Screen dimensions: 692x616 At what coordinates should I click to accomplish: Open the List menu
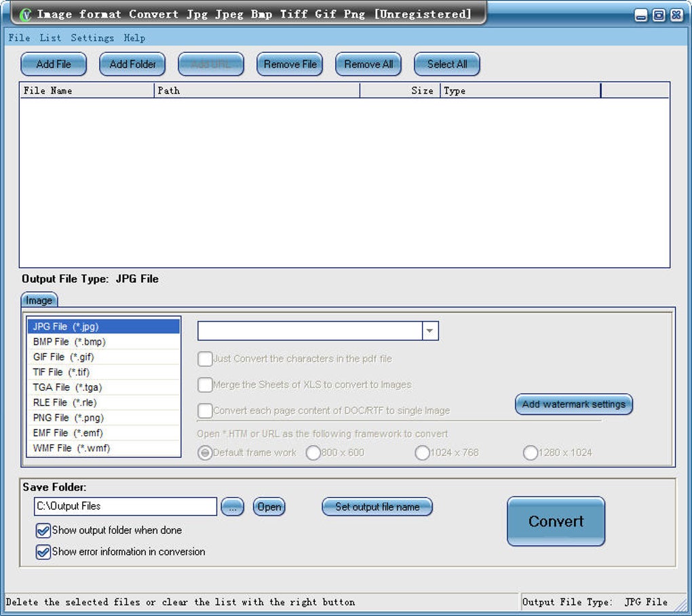(50, 38)
